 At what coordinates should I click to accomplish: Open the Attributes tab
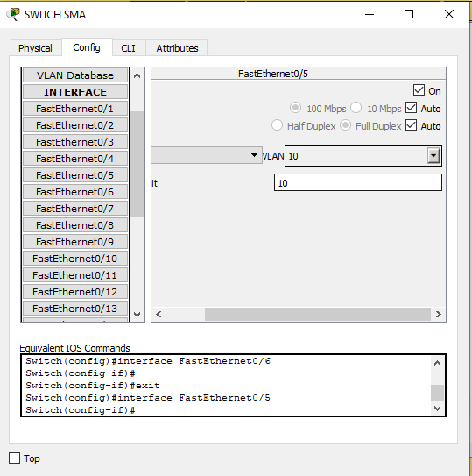coord(177,48)
